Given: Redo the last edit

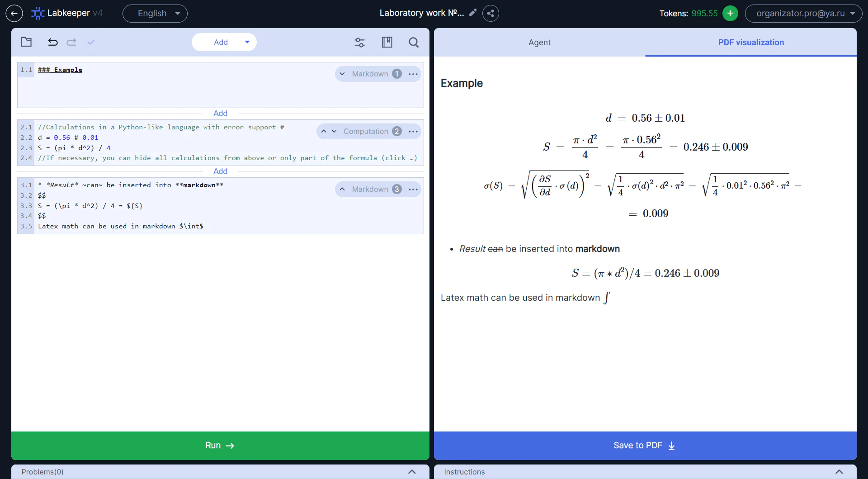Looking at the screenshot, I should (71, 42).
